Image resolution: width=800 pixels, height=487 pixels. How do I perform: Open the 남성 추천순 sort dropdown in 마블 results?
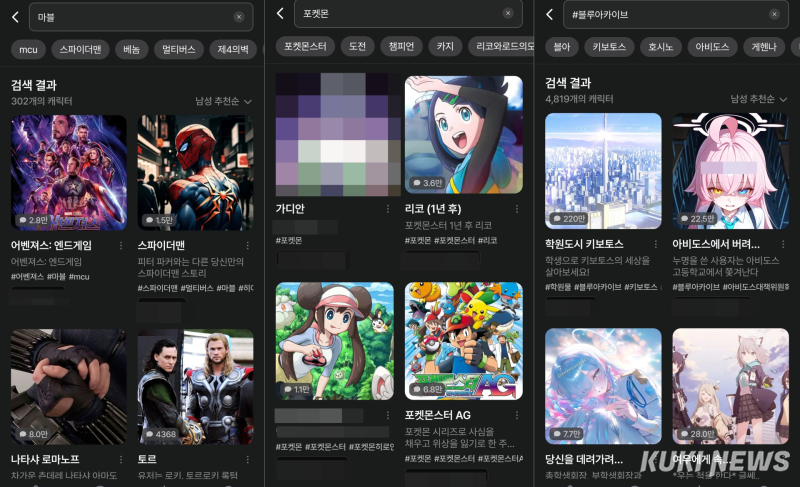click(223, 101)
